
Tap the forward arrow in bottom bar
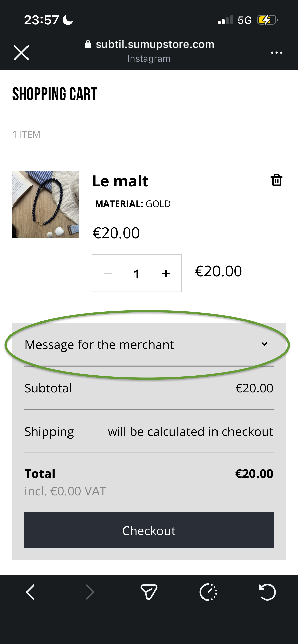click(90, 592)
